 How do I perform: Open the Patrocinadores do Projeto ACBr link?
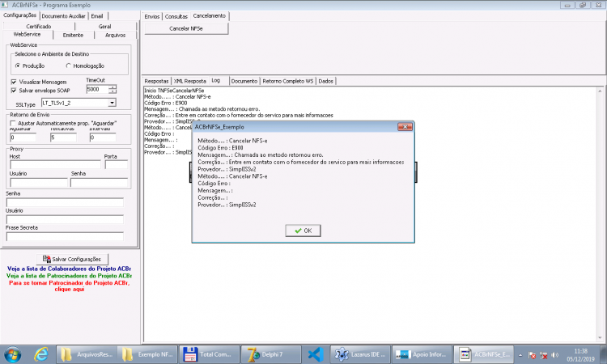(x=70, y=276)
